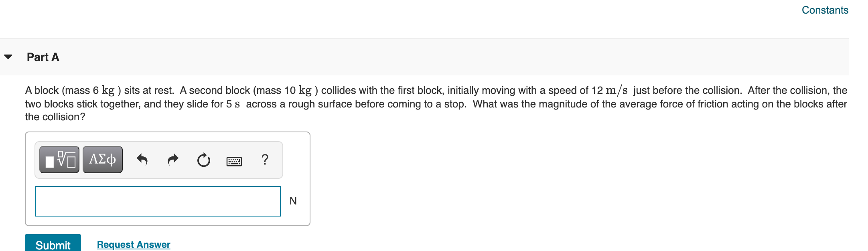Click the ΑΣφ Greek symbols button
The width and height of the screenshot is (868, 251).
pos(102,160)
